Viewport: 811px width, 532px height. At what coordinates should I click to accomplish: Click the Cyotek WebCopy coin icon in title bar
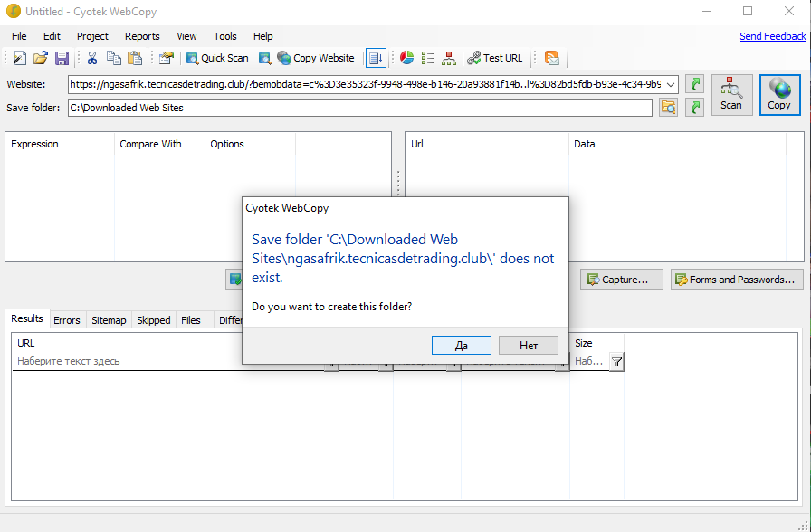[14, 12]
